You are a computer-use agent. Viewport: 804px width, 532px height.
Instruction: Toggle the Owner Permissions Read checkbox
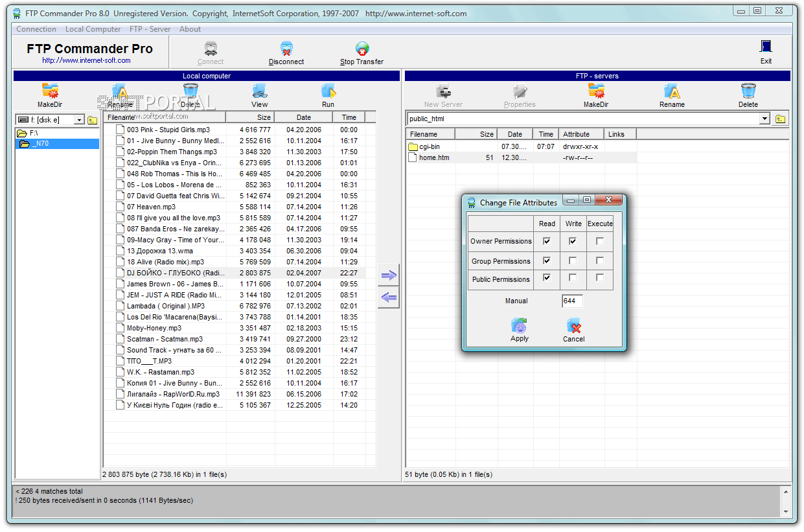[x=547, y=241]
